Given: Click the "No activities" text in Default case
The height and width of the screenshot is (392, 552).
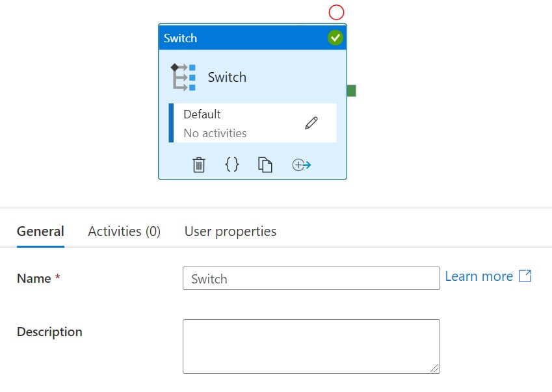Looking at the screenshot, I should [x=215, y=133].
